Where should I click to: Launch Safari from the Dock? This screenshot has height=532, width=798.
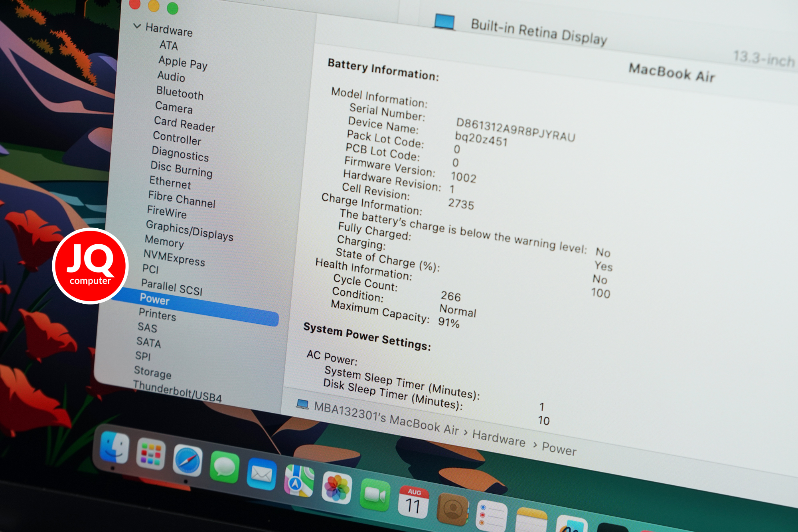pos(187,461)
